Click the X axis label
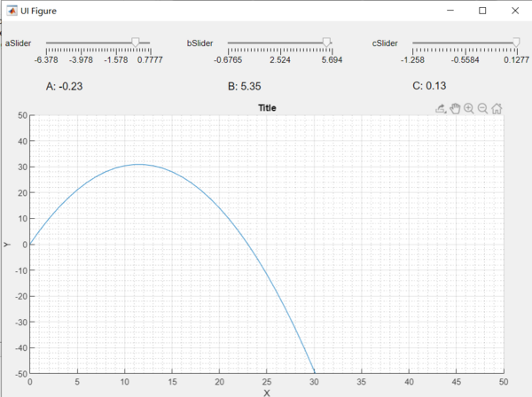Image resolution: width=532 pixels, height=397 pixels. [267, 392]
